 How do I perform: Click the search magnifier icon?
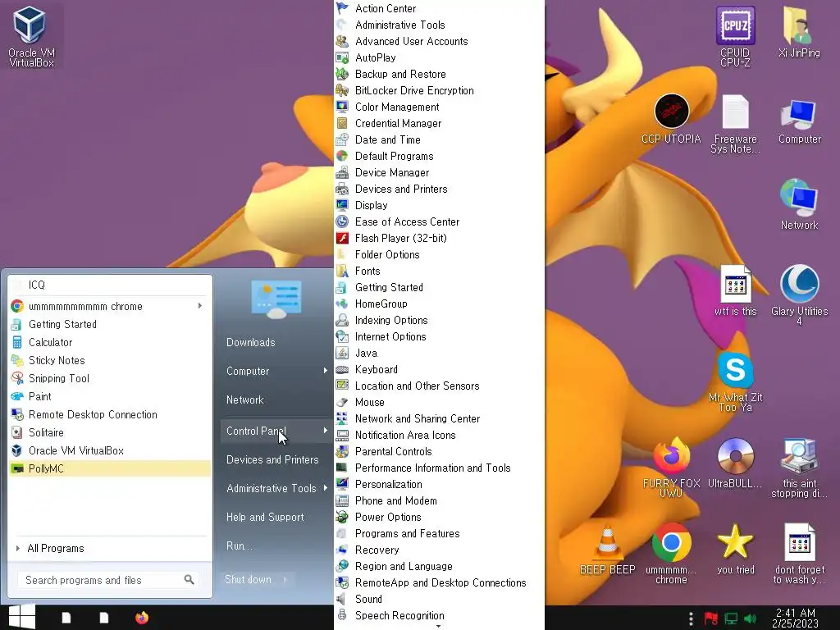[x=189, y=580]
